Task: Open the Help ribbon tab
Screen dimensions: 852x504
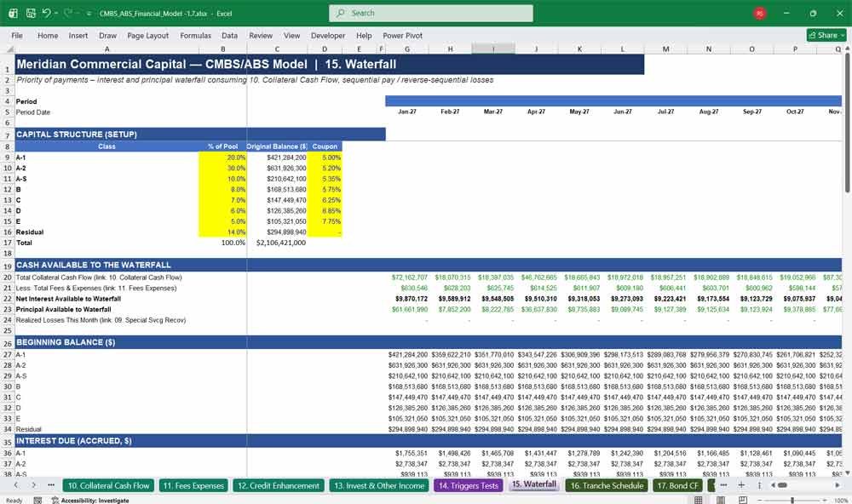Action: 364,35
